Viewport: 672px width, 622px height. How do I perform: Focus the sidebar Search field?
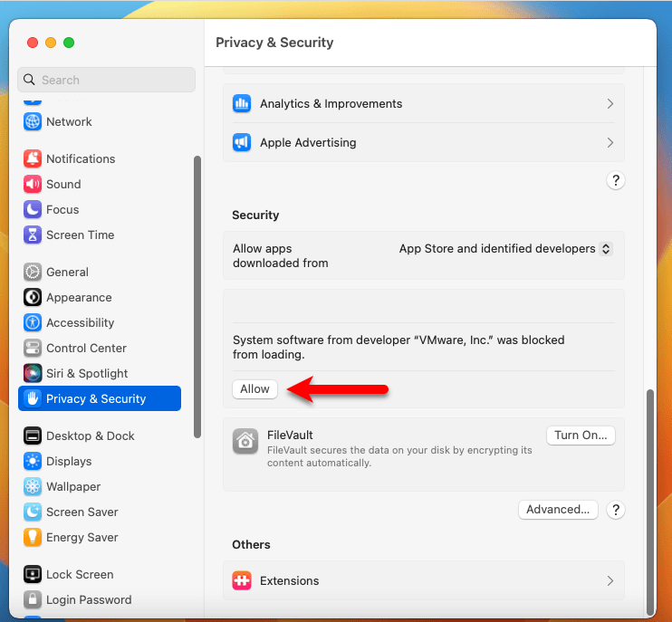(x=106, y=80)
